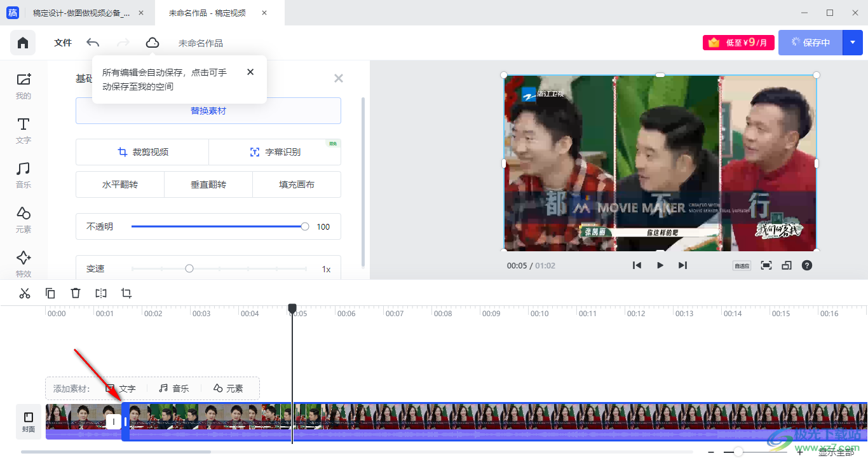The width and height of the screenshot is (868, 458).
Task: Click 裁剪视频 button
Action: tap(142, 152)
